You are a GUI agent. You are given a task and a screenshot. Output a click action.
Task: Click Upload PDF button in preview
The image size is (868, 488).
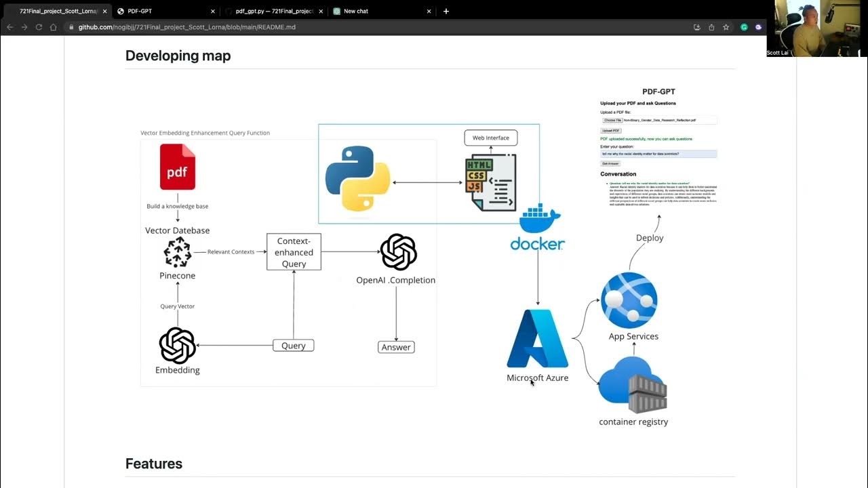tap(611, 131)
